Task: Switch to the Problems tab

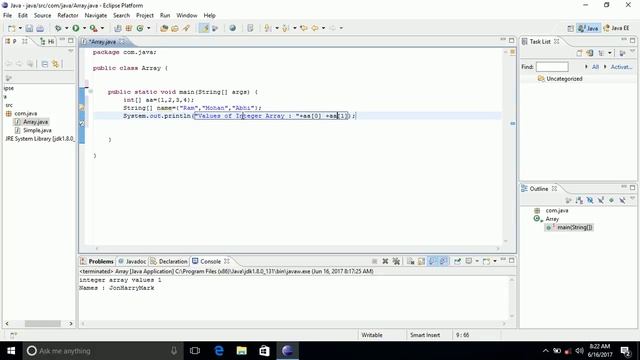Action: point(97,261)
